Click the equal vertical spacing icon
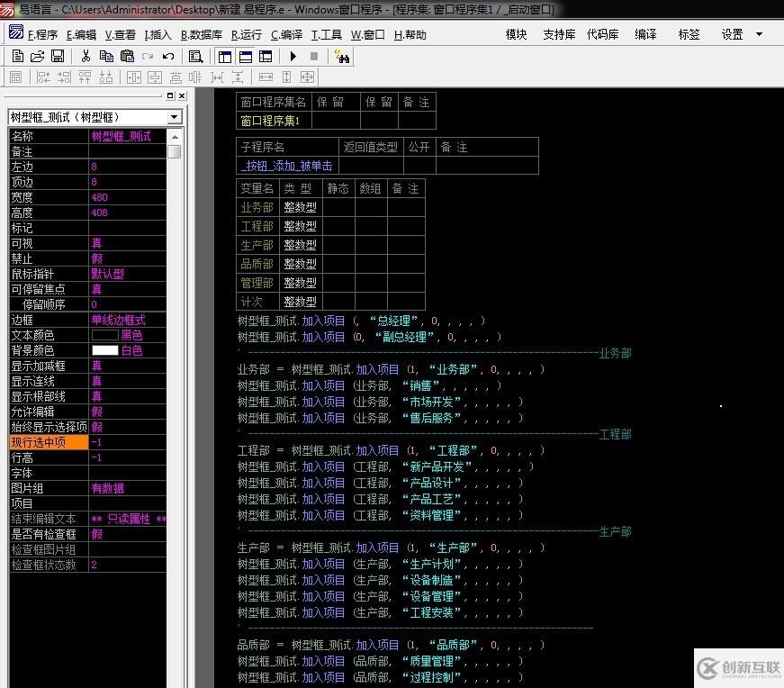Screen dimensions: 784x688 (x=238, y=77)
